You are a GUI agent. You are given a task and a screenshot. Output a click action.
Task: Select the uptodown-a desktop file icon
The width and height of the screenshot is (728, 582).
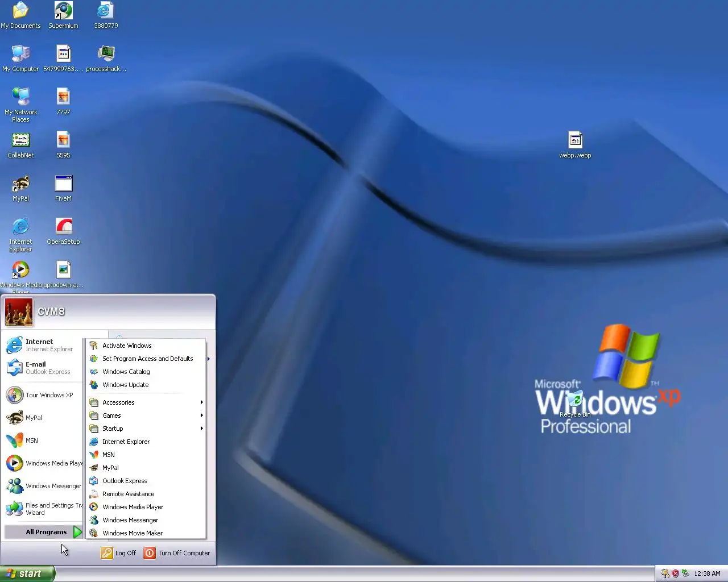[63, 275]
